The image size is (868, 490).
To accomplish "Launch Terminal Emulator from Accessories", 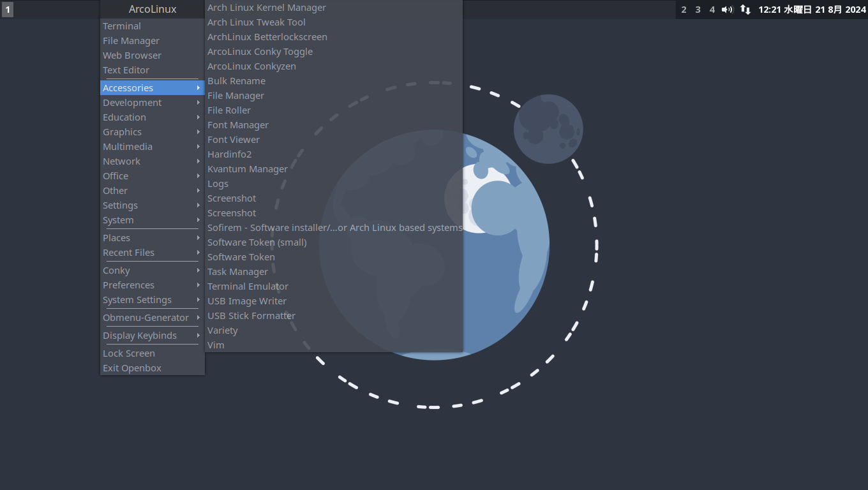I will point(334,286).
